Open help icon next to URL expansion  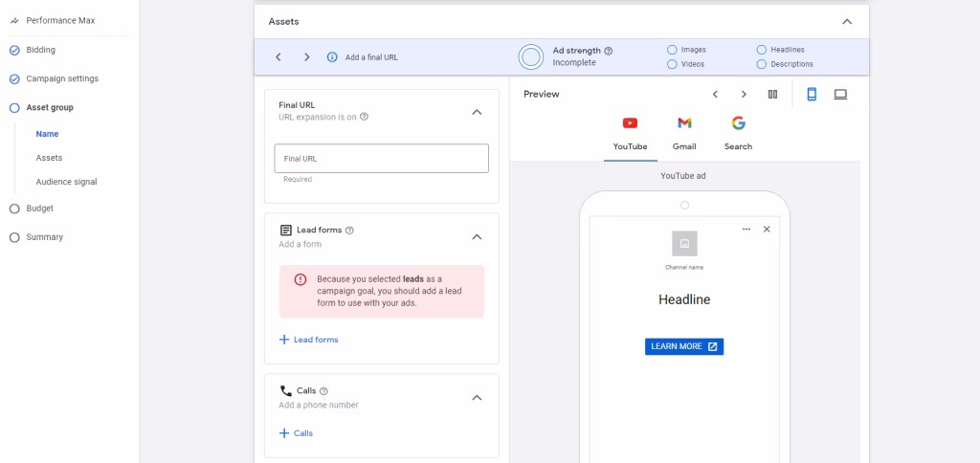pyautogui.click(x=365, y=116)
